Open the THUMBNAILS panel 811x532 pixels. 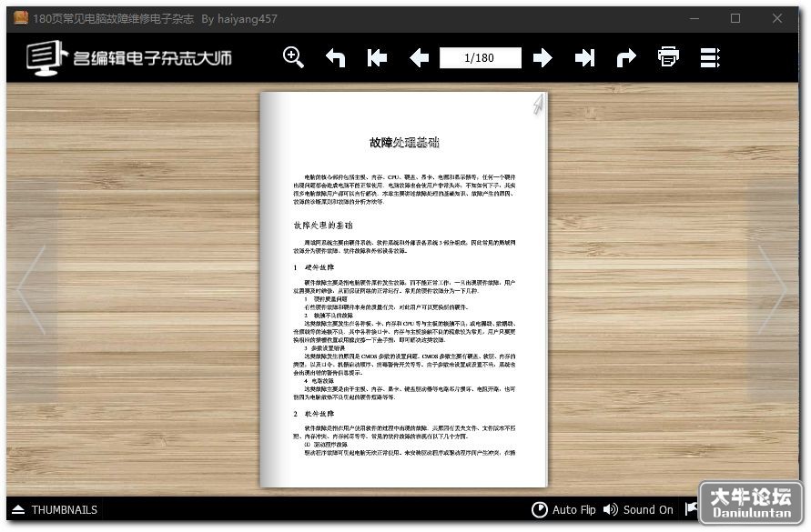coord(55,510)
